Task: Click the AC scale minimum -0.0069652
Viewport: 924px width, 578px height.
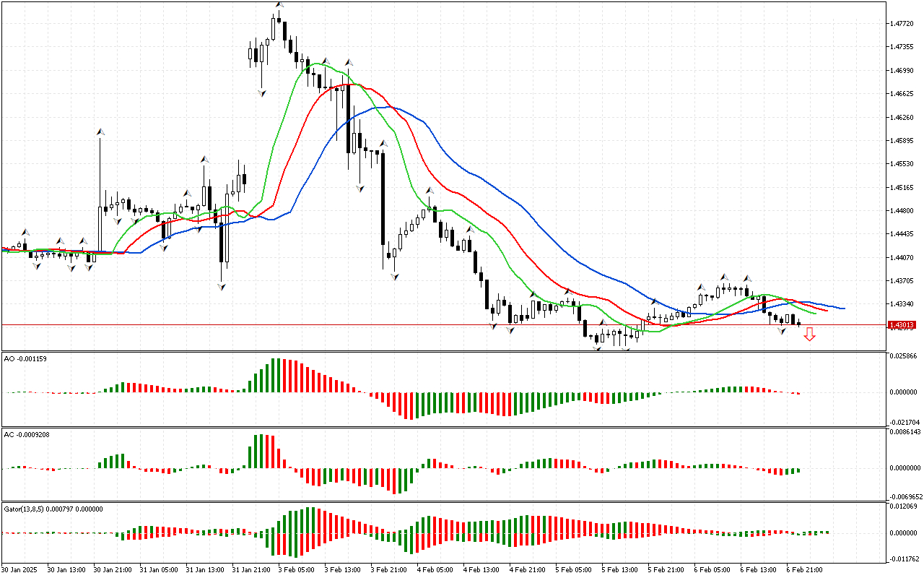Action: 905,497
